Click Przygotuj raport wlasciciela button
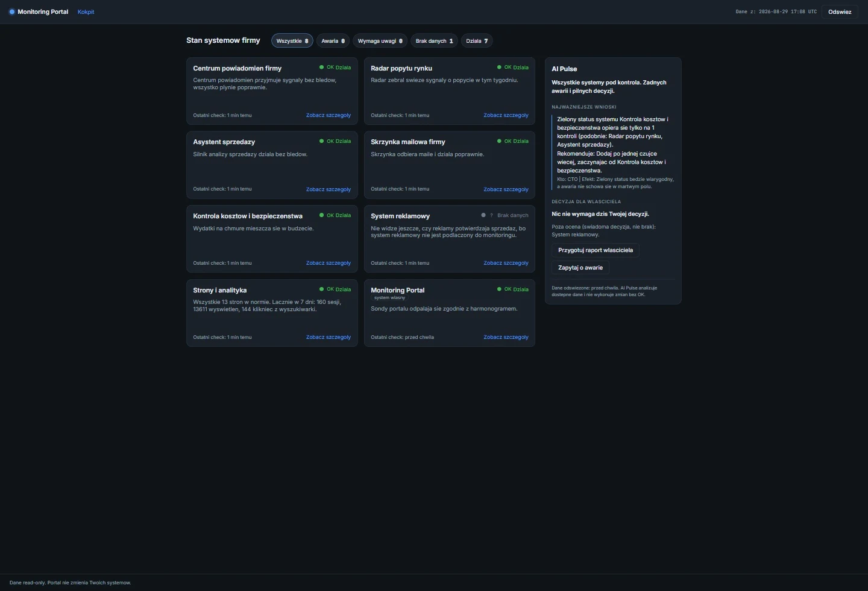Image resolution: width=868 pixels, height=591 pixels. click(596, 250)
